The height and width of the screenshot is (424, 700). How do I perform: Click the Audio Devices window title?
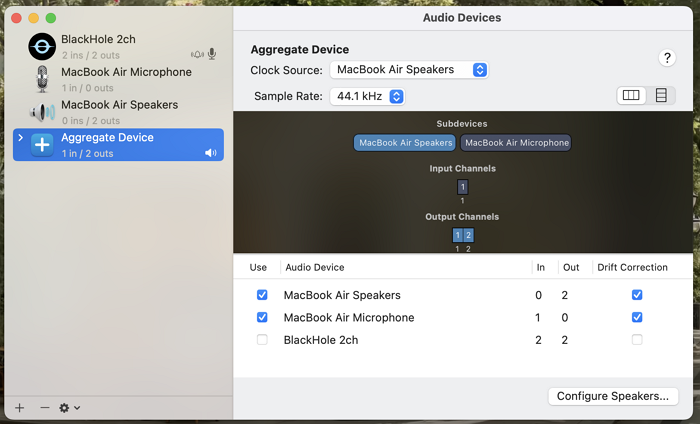pyautogui.click(x=462, y=18)
